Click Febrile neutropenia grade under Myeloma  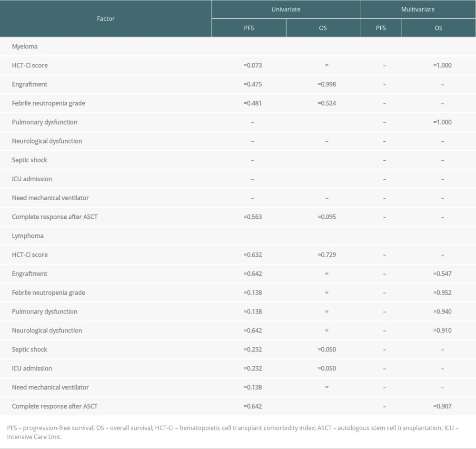[49, 103]
